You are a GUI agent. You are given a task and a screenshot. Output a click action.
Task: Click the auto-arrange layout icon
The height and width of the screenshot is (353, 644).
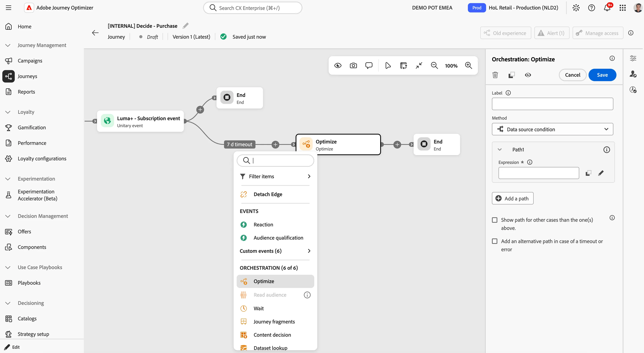pyautogui.click(x=403, y=66)
